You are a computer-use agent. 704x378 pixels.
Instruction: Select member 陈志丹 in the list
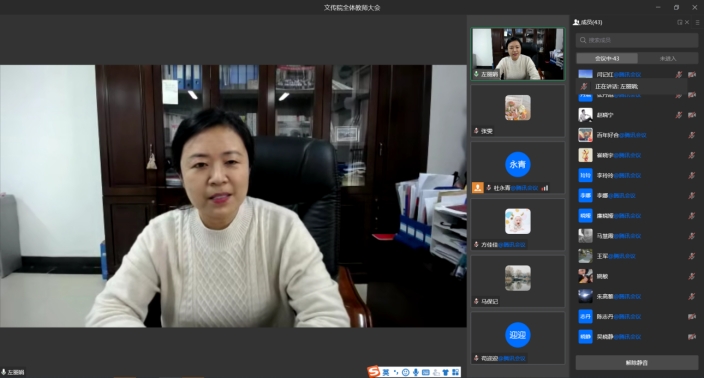(x=637, y=316)
